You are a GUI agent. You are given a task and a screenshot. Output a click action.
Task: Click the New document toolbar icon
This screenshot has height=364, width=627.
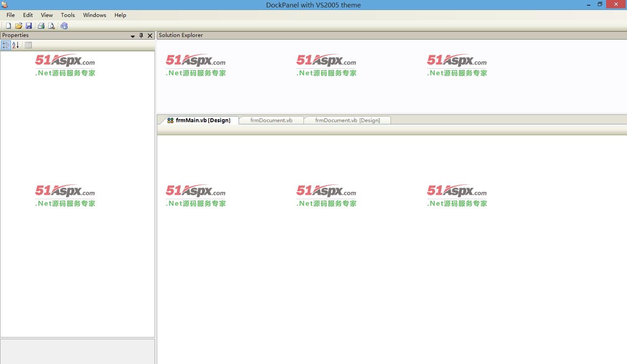pyautogui.click(x=8, y=26)
